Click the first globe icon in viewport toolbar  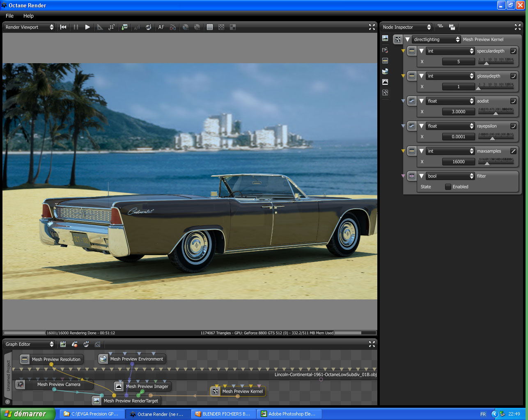point(186,27)
